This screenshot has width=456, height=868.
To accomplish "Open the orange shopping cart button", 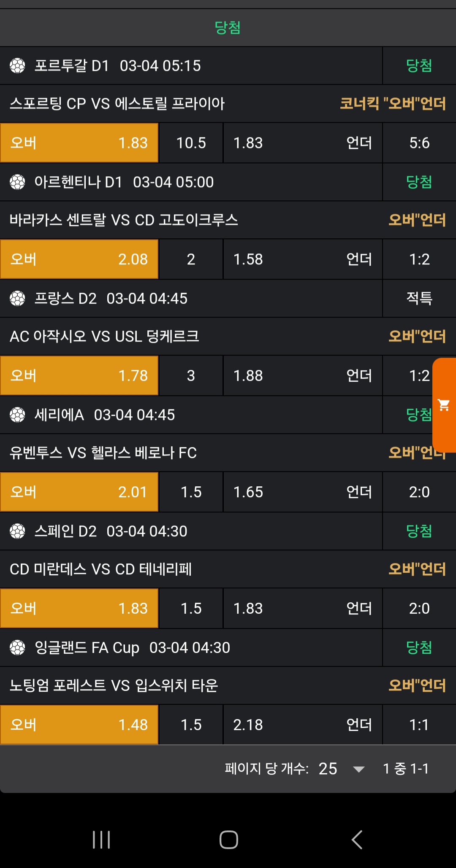I will coord(444,405).
